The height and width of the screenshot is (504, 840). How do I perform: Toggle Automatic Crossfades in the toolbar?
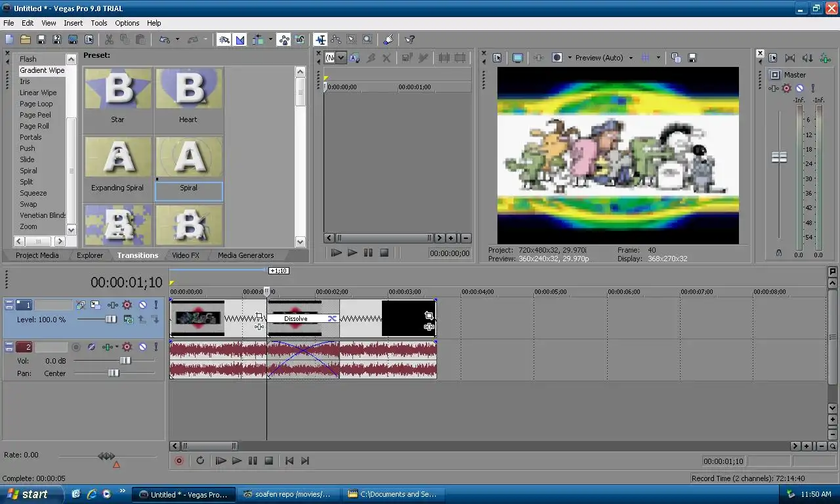tap(240, 40)
